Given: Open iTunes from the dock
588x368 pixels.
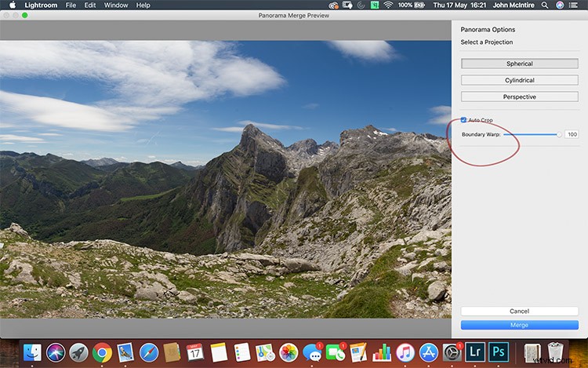Looking at the screenshot, I should [x=405, y=352].
